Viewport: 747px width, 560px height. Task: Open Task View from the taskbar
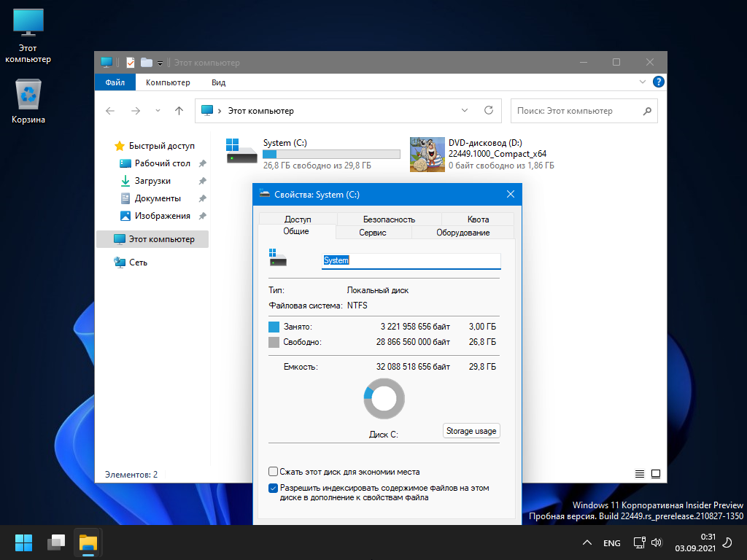coord(56,542)
